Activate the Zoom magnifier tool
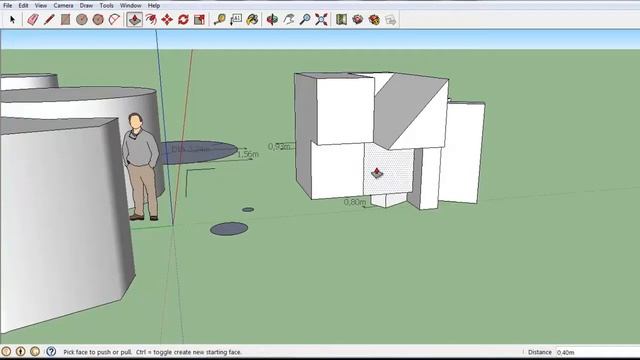The height and width of the screenshot is (360, 640). pyautogui.click(x=305, y=19)
